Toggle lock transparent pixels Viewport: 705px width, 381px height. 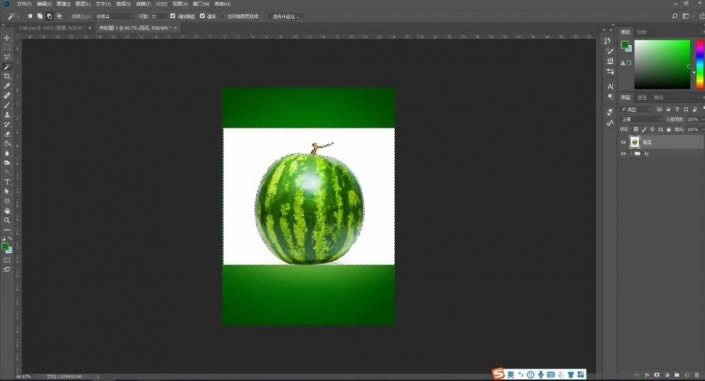click(x=636, y=130)
